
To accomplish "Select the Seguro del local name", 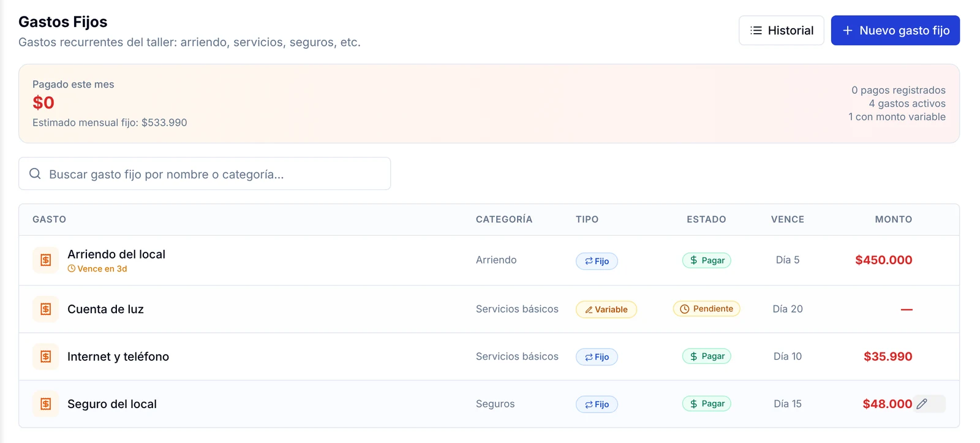I will pos(112,404).
